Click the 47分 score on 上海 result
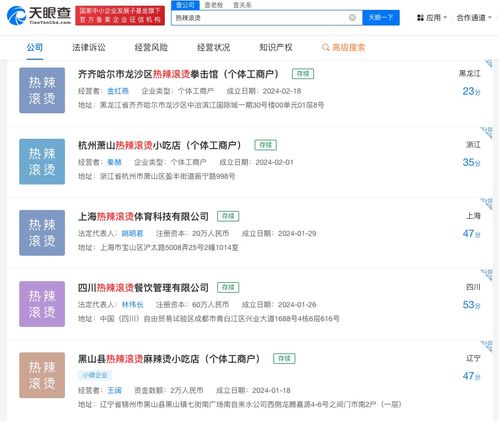 [x=471, y=234]
